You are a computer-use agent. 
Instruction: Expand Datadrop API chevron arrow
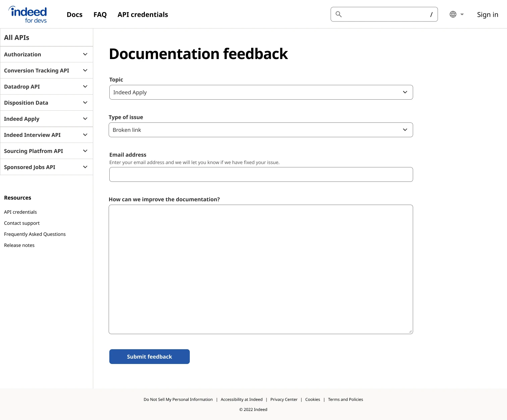[85, 87]
